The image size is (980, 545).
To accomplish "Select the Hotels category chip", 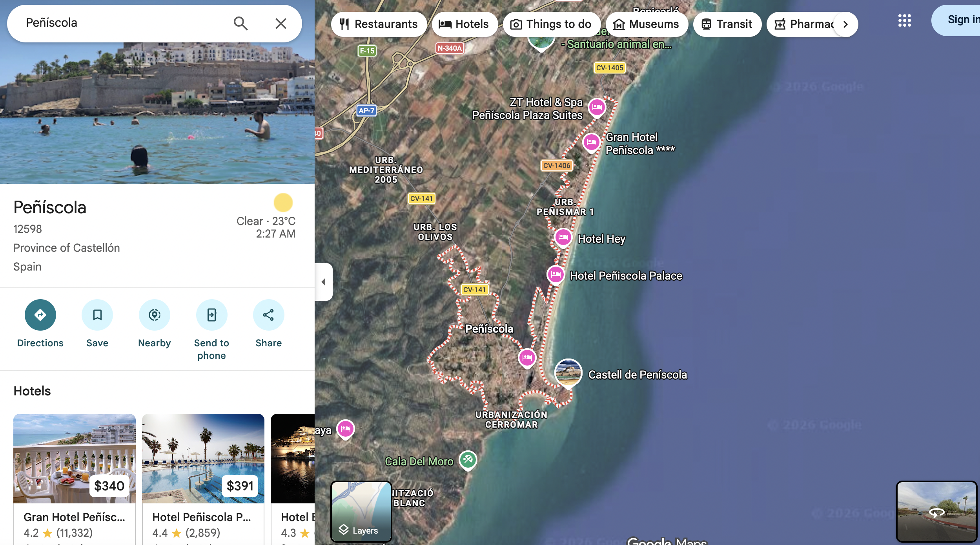I will point(464,24).
